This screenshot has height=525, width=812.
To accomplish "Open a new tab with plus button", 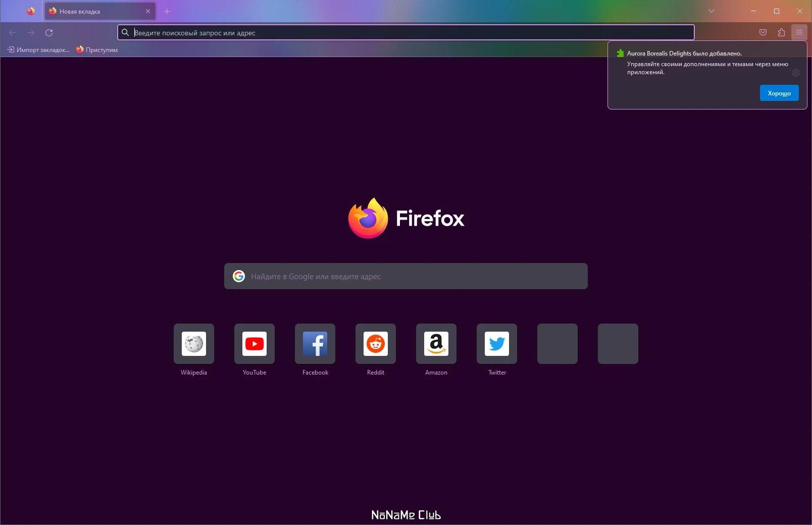I will (x=167, y=11).
